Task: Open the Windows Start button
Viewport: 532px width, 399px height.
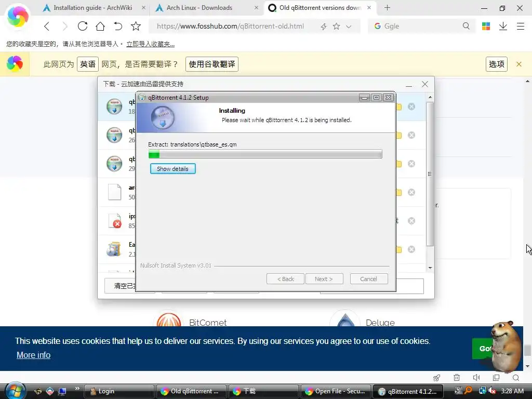Action: [15, 391]
